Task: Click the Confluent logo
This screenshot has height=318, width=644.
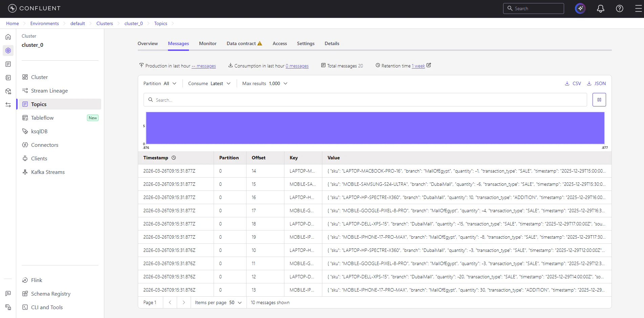Action: [34, 8]
